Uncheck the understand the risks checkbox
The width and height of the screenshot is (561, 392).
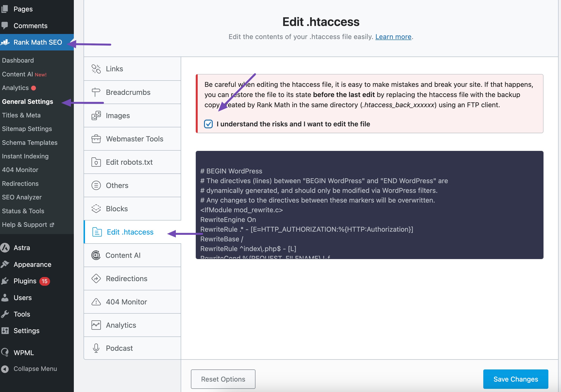tap(208, 124)
